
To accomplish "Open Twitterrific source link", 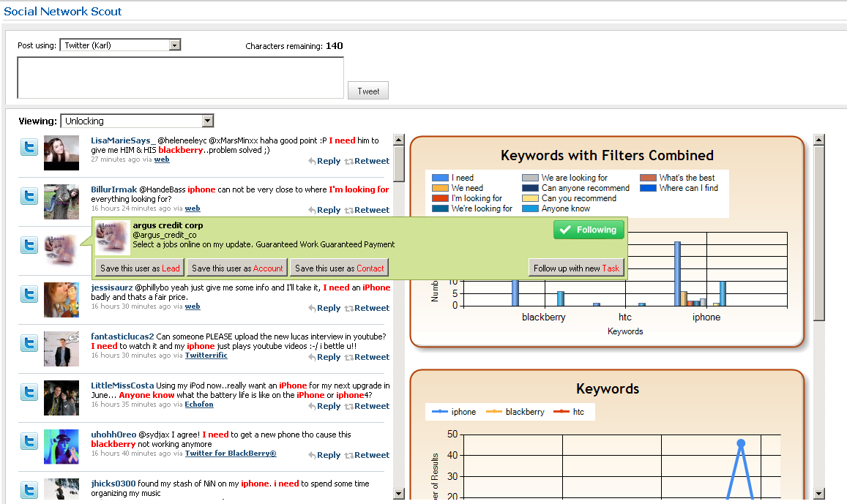I will click(x=206, y=356).
